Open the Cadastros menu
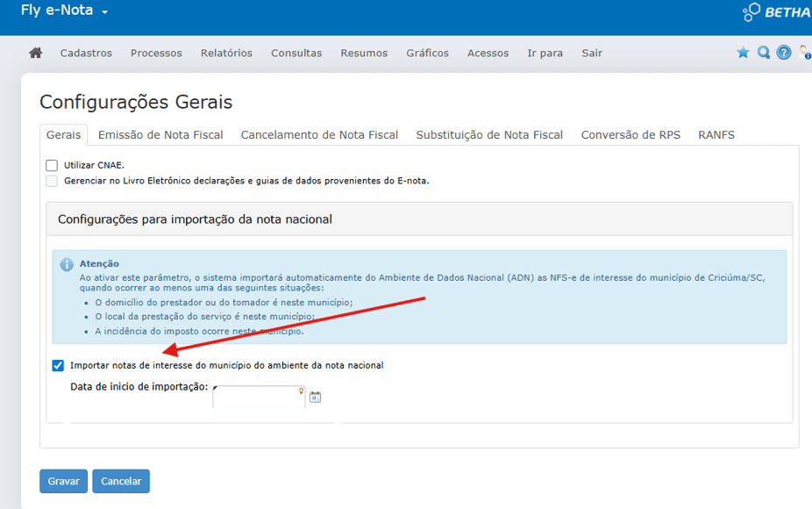 (86, 54)
